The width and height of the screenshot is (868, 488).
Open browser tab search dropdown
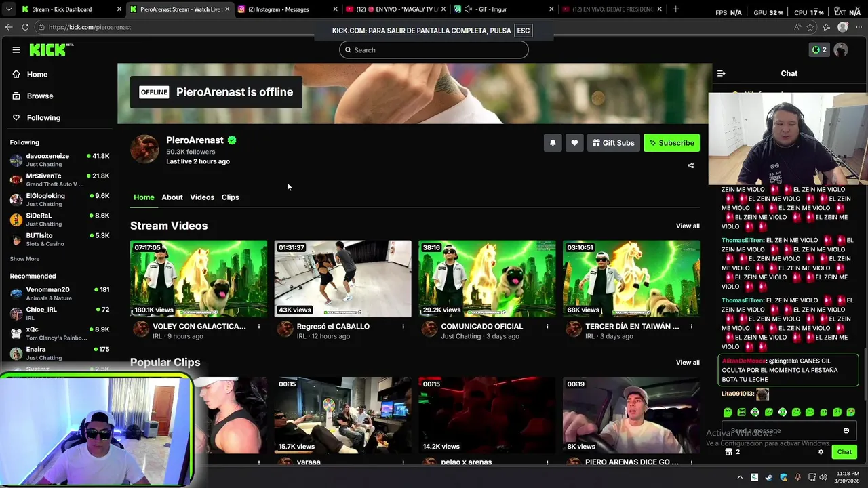tap(8, 9)
